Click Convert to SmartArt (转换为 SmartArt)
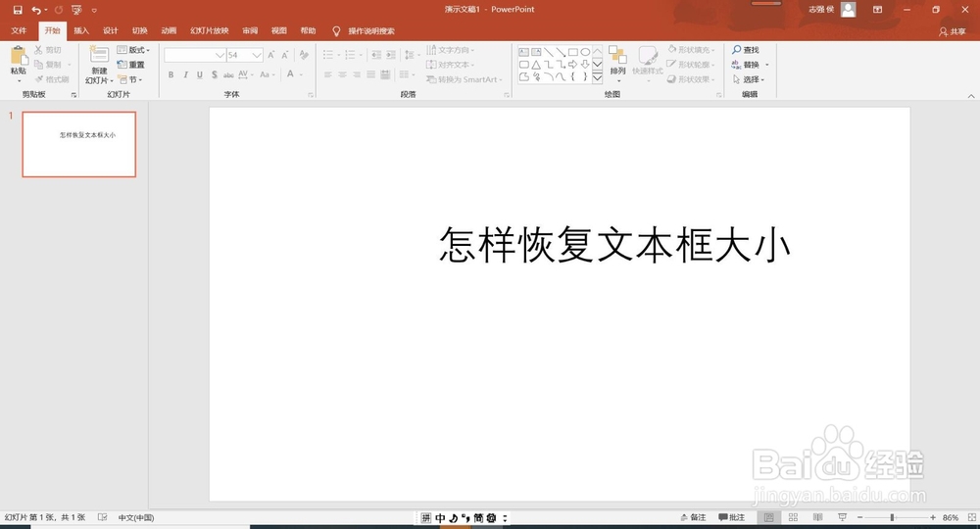 click(465, 79)
